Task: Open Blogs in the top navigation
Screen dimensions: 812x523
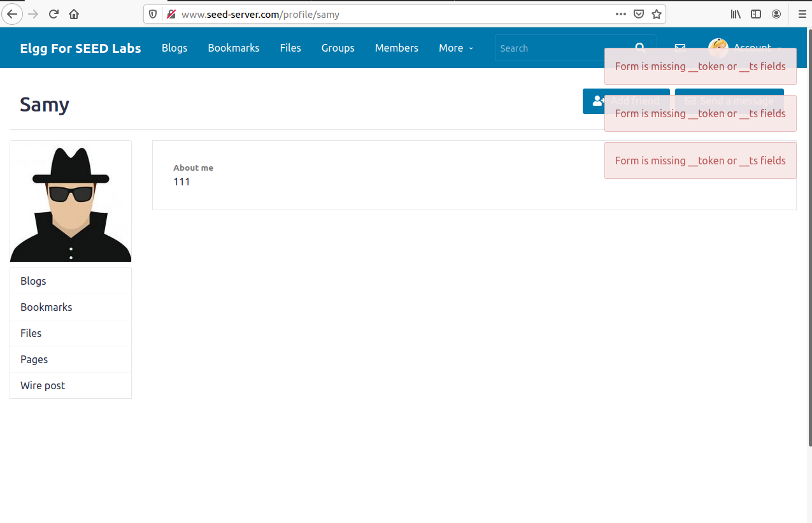Action: pyautogui.click(x=175, y=48)
